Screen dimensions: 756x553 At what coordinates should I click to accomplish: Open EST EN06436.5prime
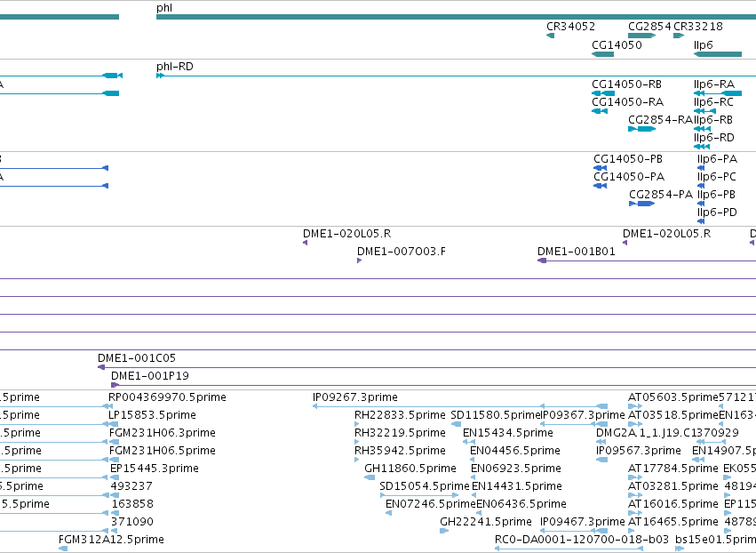tap(521, 505)
